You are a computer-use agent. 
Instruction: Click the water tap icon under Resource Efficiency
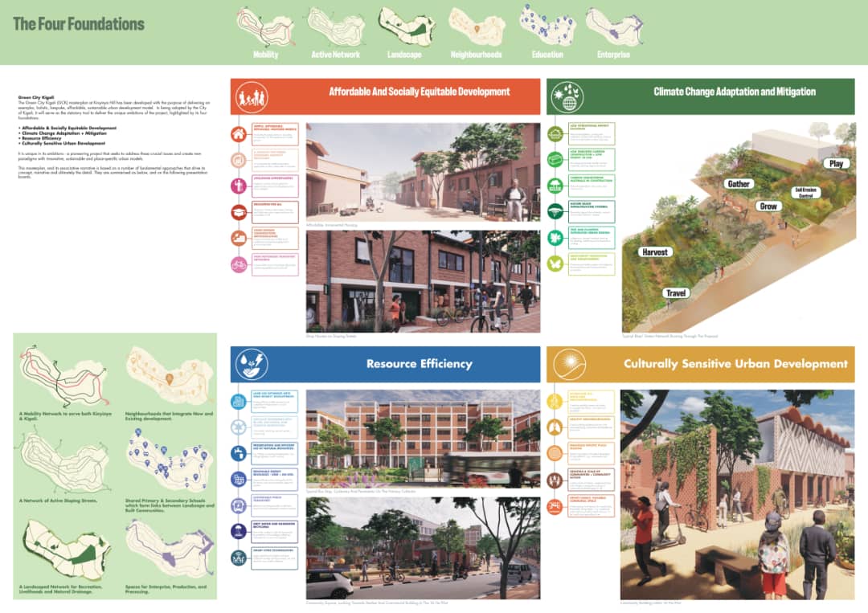pos(240,453)
